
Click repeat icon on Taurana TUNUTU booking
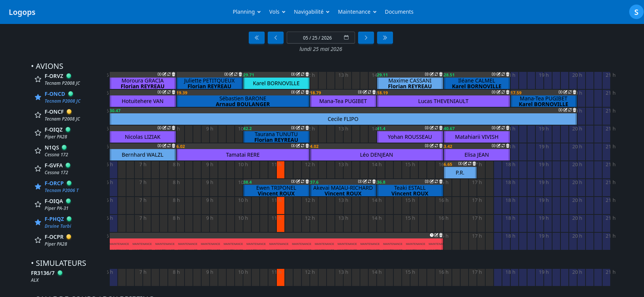(303, 128)
